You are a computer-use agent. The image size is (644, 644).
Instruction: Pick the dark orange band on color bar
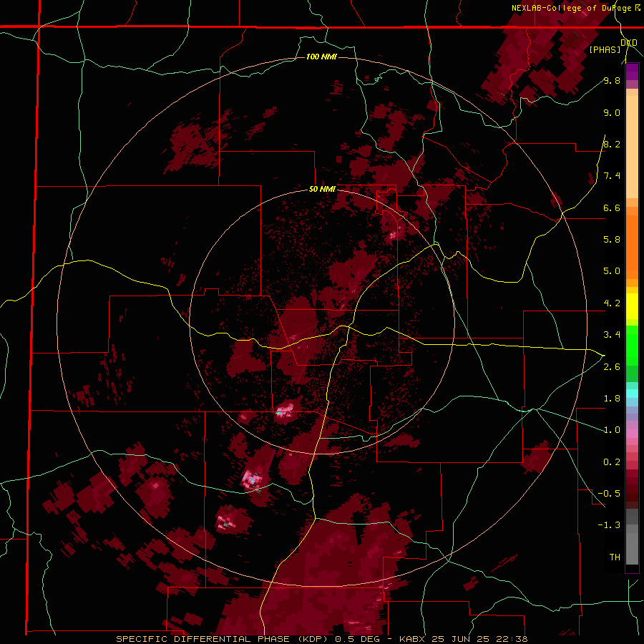[x=632, y=248]
